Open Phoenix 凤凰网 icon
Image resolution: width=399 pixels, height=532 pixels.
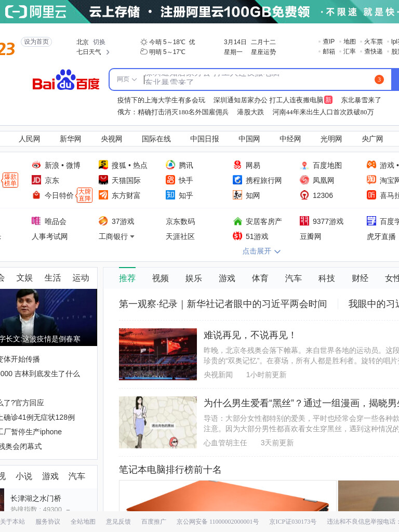[x=304, y=180]
